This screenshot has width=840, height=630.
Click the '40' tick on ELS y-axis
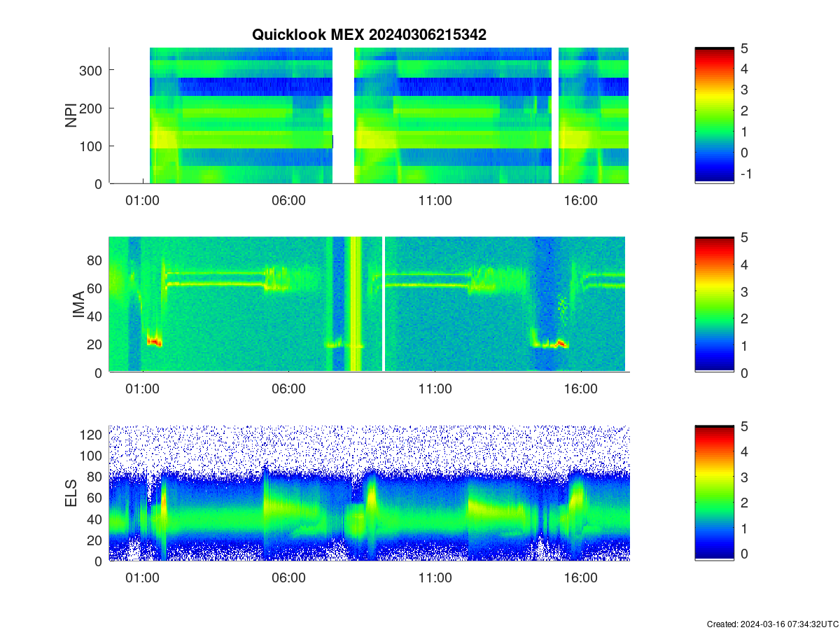(96, 519)
